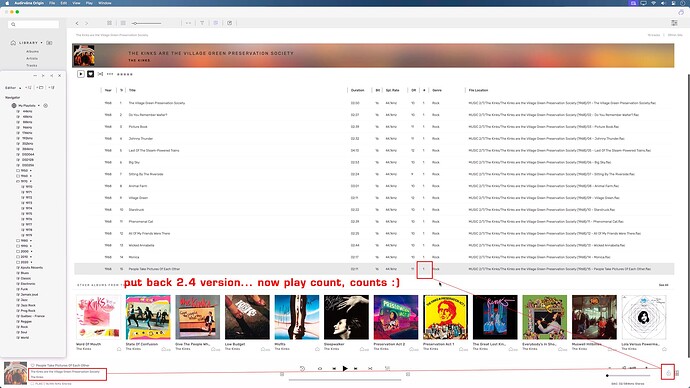Image resolution: width=690 pixels, height=388 pixels.
Task: Open the audio settings icon at top right
Action: [x=674, y=23]
